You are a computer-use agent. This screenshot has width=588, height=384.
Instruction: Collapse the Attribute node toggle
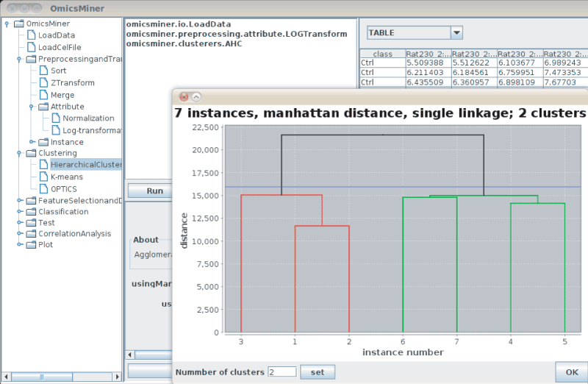(32, 107)
